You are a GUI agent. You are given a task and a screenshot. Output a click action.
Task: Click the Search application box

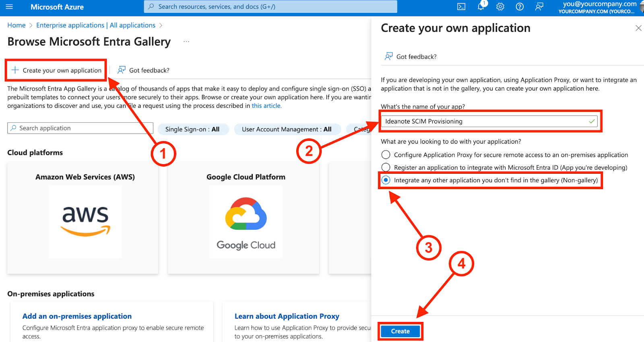click(x=80, y=128)
